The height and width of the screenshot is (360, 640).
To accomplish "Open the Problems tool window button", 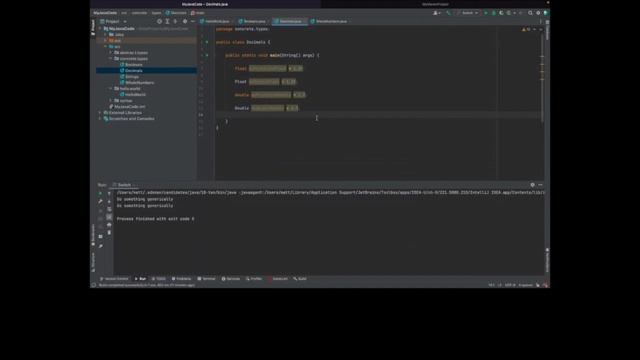I will 182,279.
